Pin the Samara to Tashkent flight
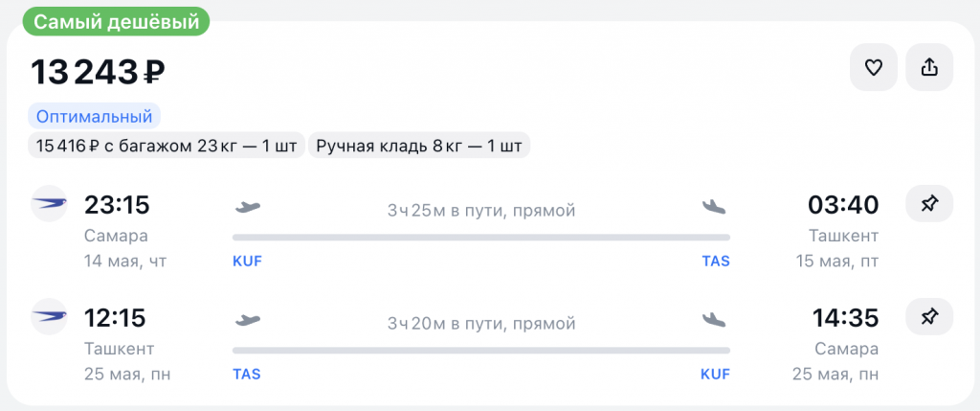Screen dimensions: 980x411 click(928, 204)
